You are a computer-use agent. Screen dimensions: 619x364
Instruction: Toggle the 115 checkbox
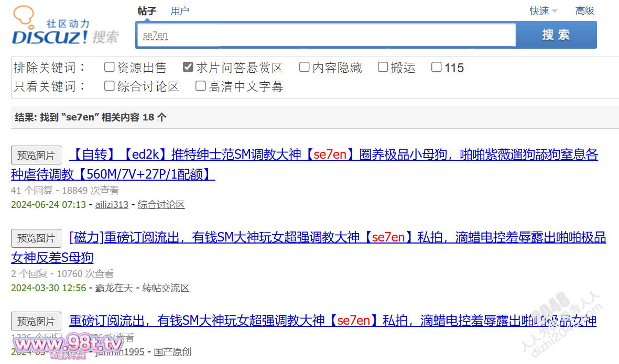coord(437,67)
